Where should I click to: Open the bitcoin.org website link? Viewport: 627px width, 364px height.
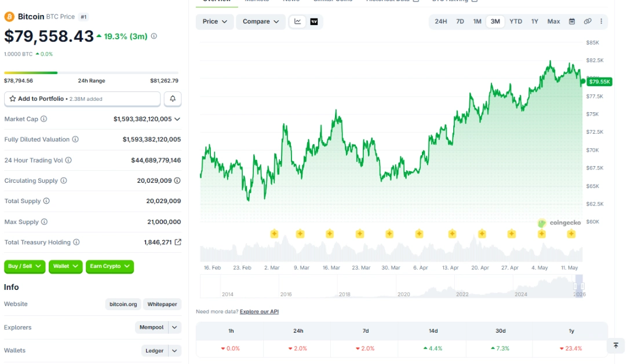tap(123, 304)
